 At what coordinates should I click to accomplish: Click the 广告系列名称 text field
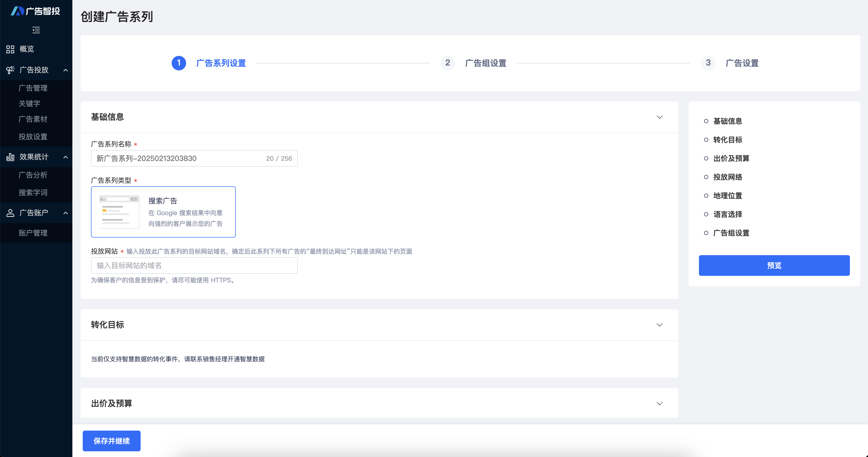tap(179, 159)
